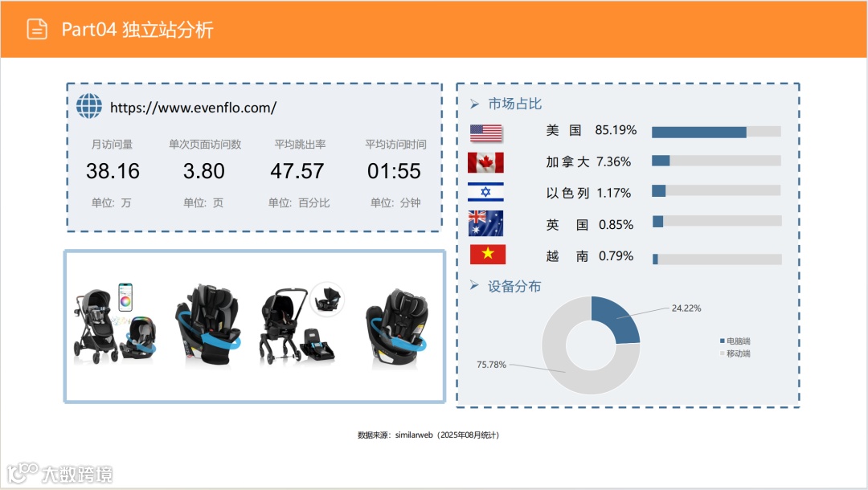The image size is (868, 490).
Task: Click the 以色列 country name
Action: pos(567,193)
